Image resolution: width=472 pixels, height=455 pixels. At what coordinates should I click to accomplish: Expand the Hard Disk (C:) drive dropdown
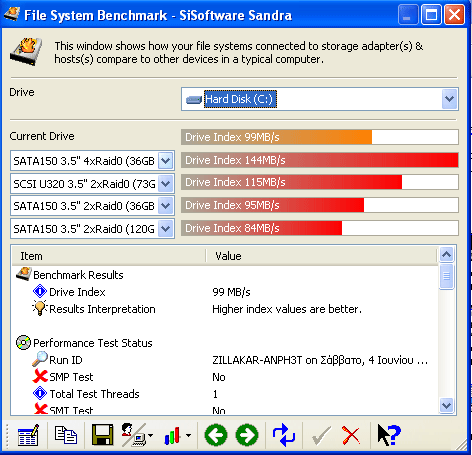(x=449, y=99)
